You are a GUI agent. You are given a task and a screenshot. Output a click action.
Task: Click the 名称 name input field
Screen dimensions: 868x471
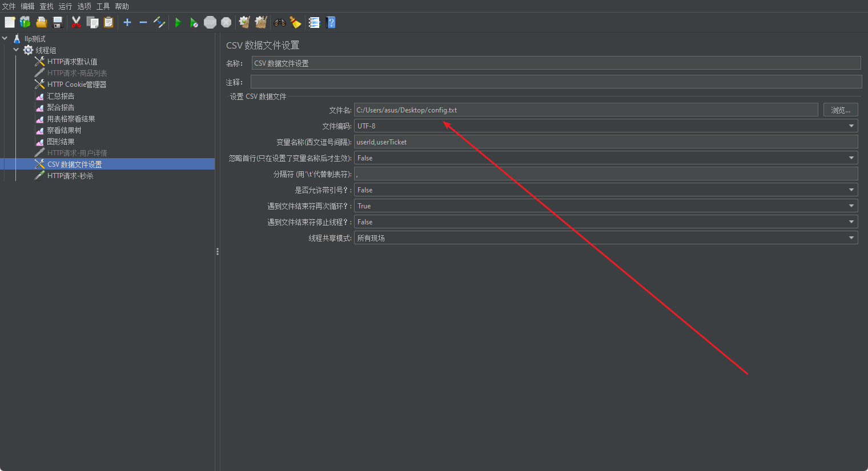coord(556,63)
